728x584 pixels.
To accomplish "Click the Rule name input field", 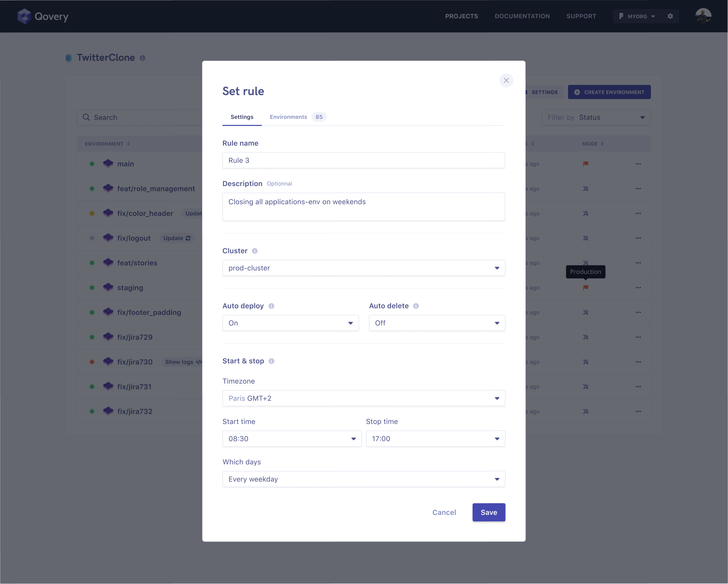I will [x=363, y=160].
